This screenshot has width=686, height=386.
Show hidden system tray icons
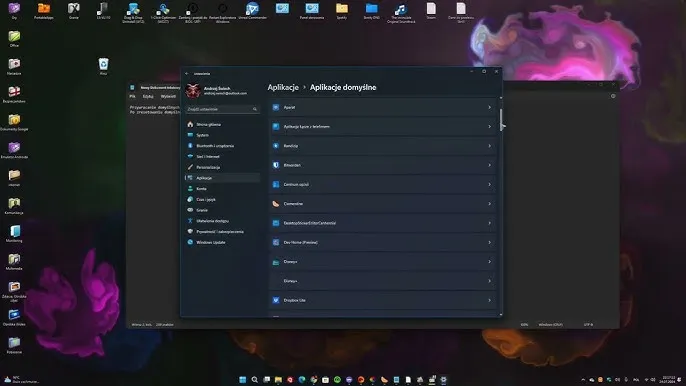click(583, 380)
